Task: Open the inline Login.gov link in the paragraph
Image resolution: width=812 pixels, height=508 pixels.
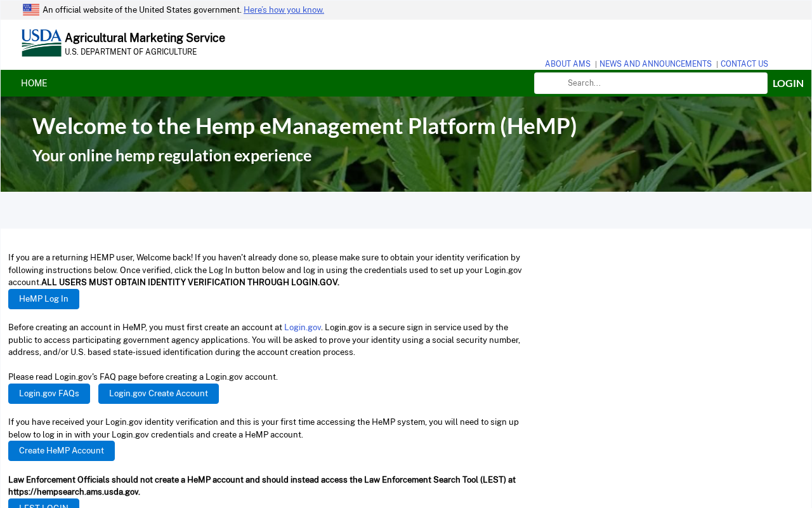Action: point(303,328)
